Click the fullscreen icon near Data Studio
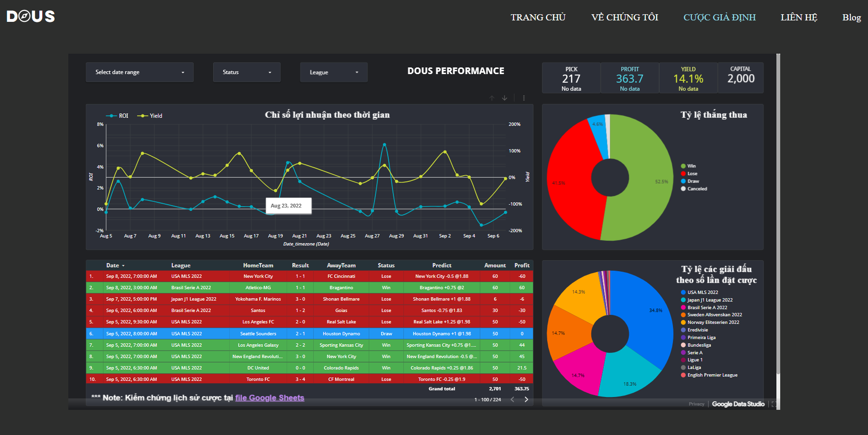The width and height of the screenshot is (868, 435). click(774, 404)
